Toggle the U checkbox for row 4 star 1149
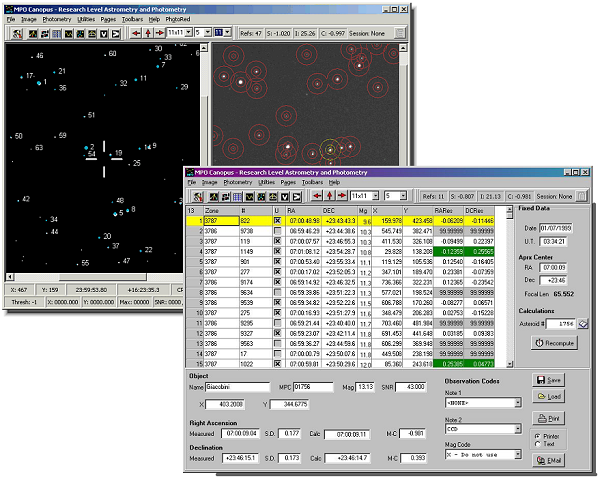This screenshot has width=600, height=481. tap(278, 251)
